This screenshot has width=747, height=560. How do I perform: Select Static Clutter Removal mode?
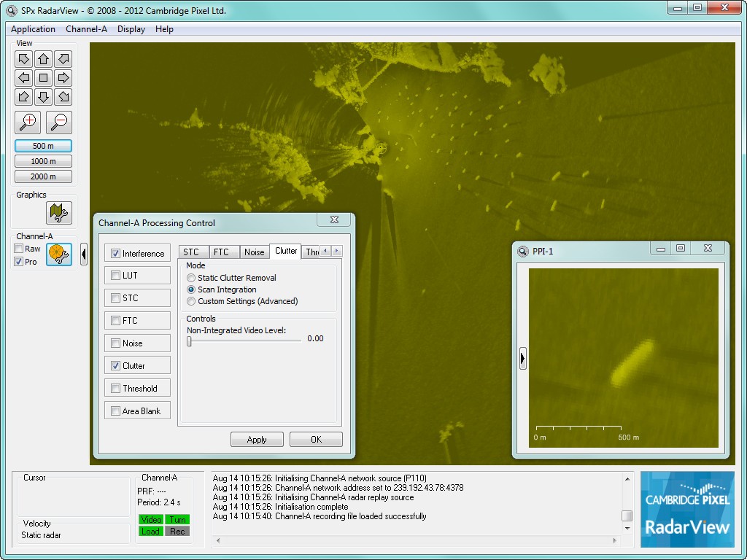point(192,278)
